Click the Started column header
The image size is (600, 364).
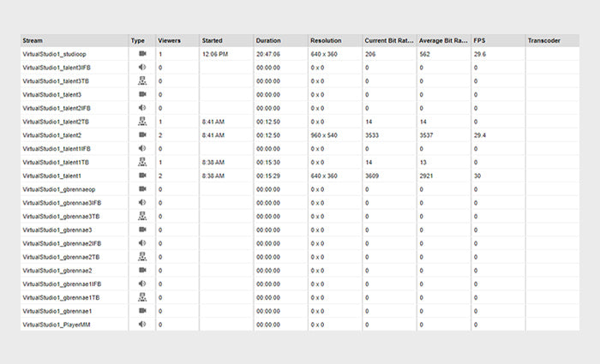tap(212, 40)
